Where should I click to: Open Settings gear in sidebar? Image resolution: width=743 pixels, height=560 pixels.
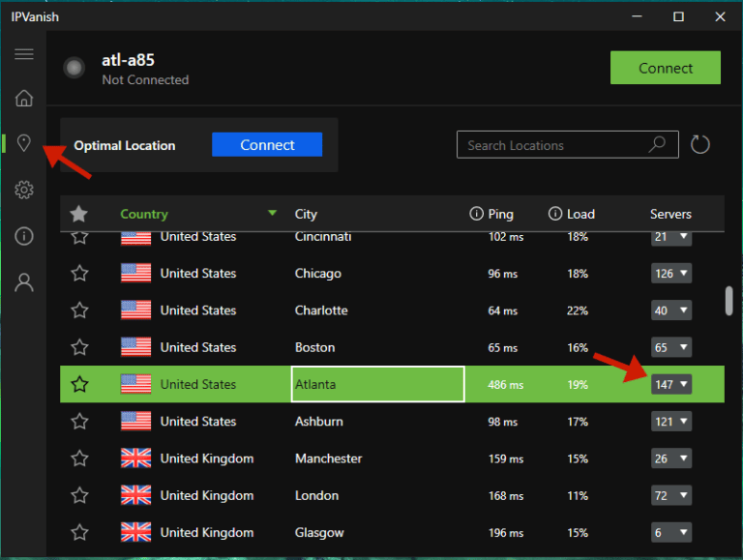[24, 191]
